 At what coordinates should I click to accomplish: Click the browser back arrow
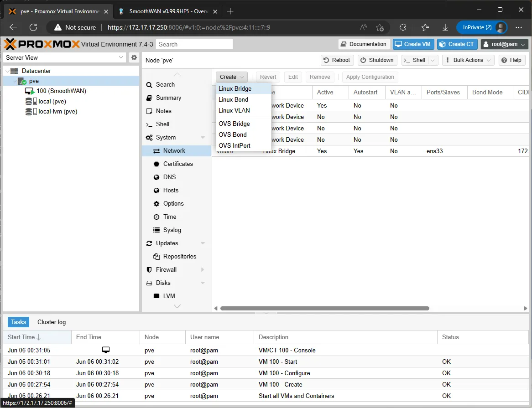click(13, 27)
